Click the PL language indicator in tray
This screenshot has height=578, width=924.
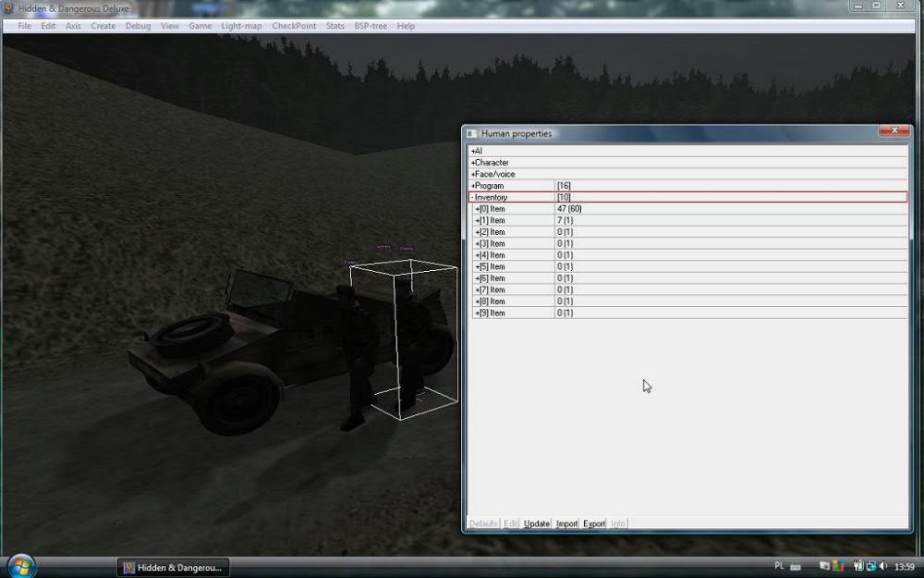coord(779,566)
